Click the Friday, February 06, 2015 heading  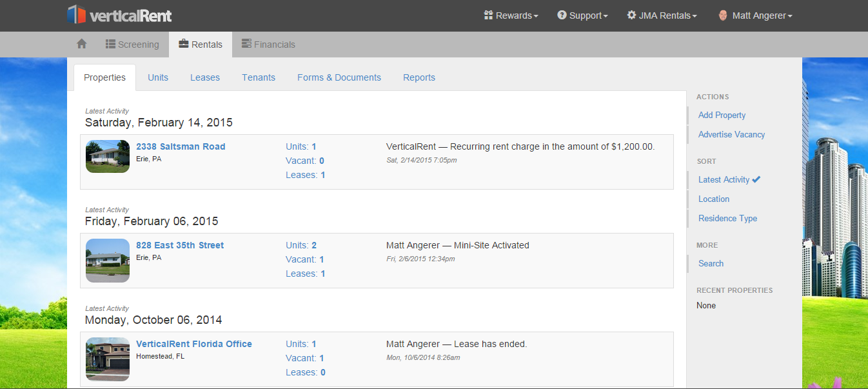152,221
